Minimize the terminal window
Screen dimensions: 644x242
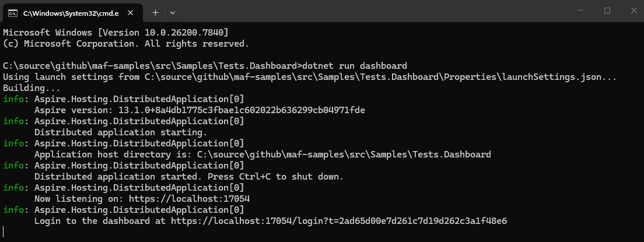pyautogui.click(x=581, y=10)
